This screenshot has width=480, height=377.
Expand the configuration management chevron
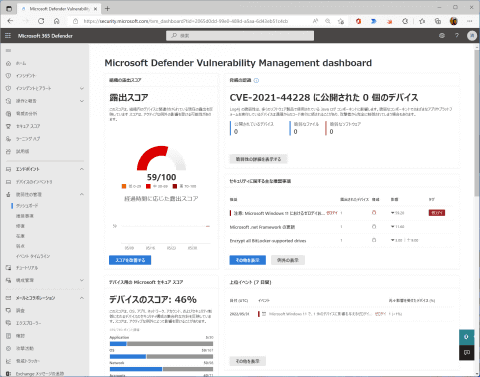(x=82, y=280)
